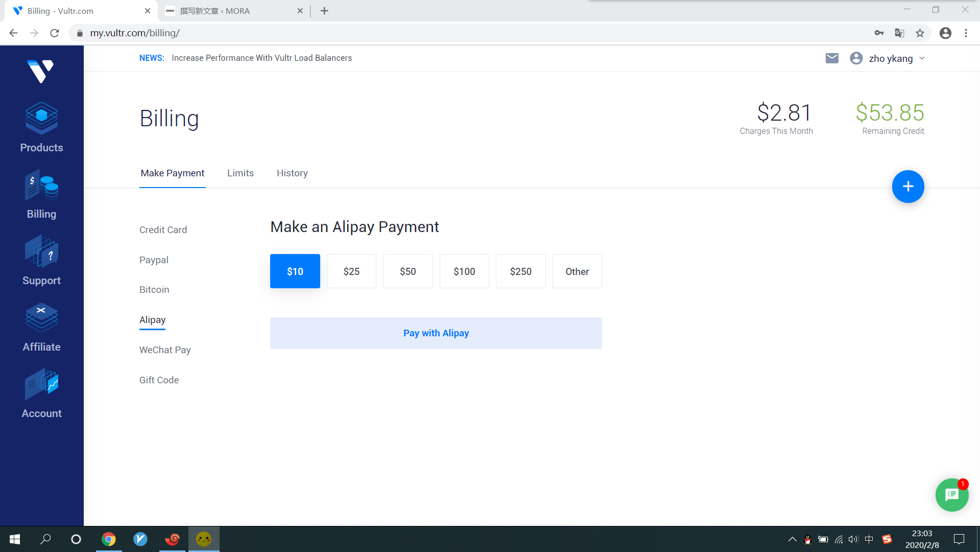Click the Vultr logo in sidebar
Viewport: 980px width, 552px height.
(41, 71)
